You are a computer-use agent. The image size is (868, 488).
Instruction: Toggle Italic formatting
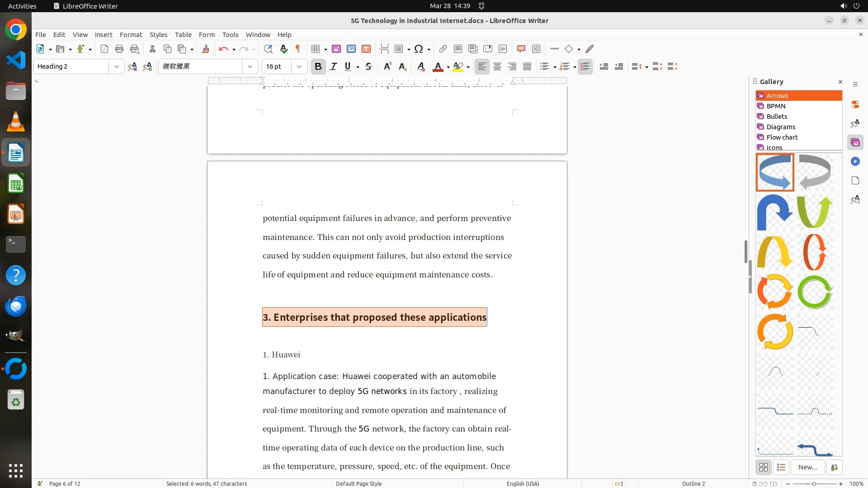(x=334, y=66)
